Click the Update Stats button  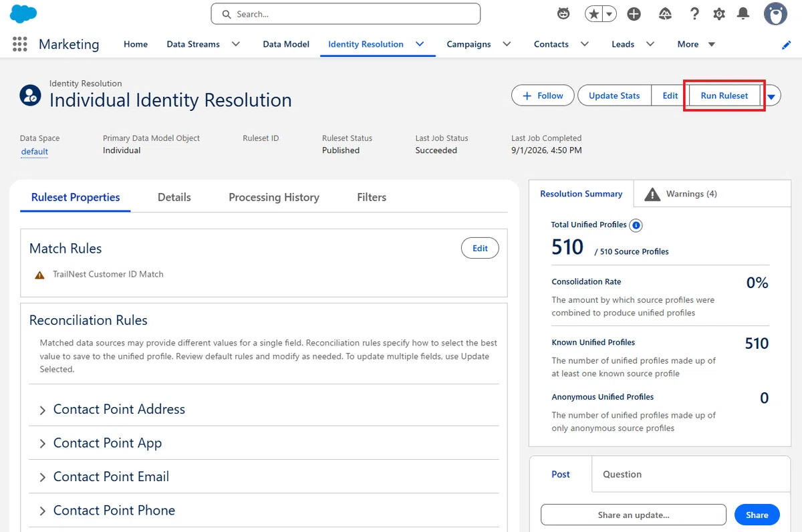coord(614,96)
